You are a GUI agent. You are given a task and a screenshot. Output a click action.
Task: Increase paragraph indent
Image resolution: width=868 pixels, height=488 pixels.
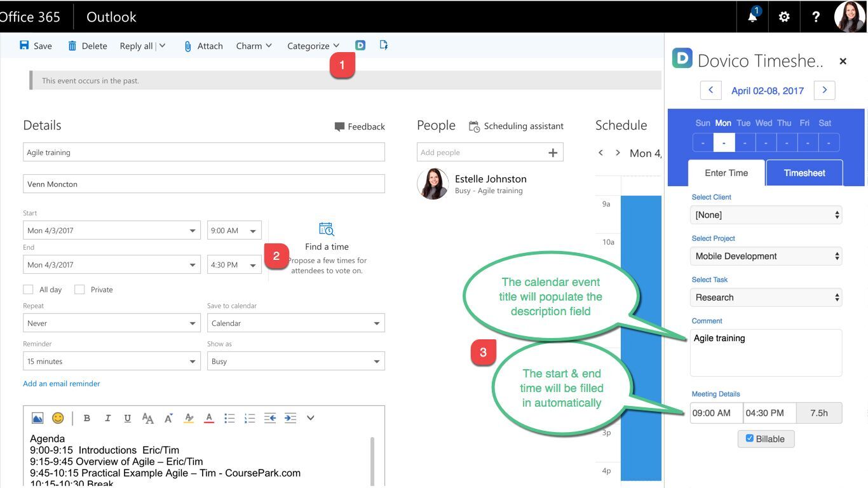[290, 418]
